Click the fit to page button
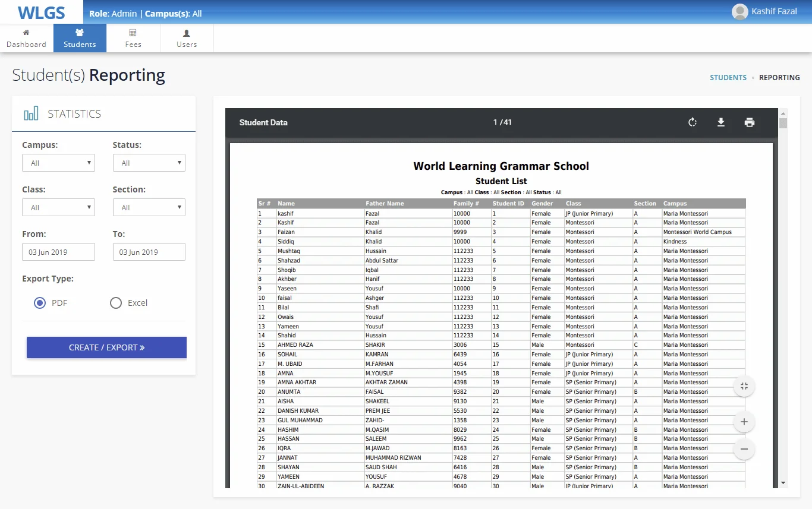The width and height of the screenshot is (812, 509). click(744, 387)
